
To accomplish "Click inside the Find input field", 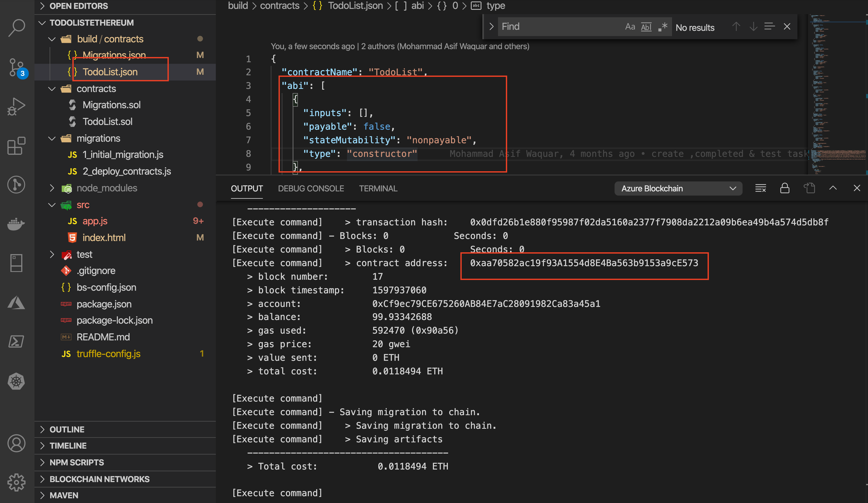I will pos(558,26).
